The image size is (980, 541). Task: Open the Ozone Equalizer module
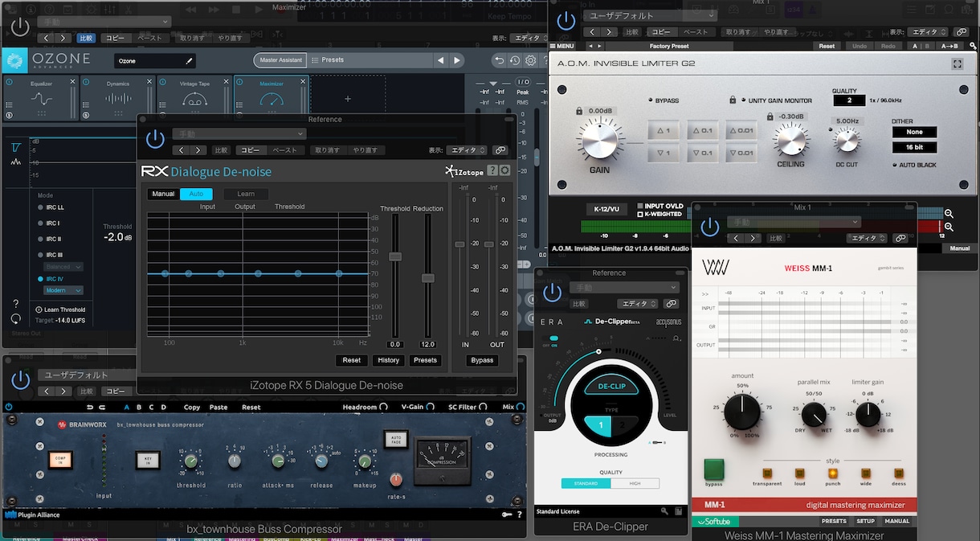pyautogui.click(x=41, y=97)
